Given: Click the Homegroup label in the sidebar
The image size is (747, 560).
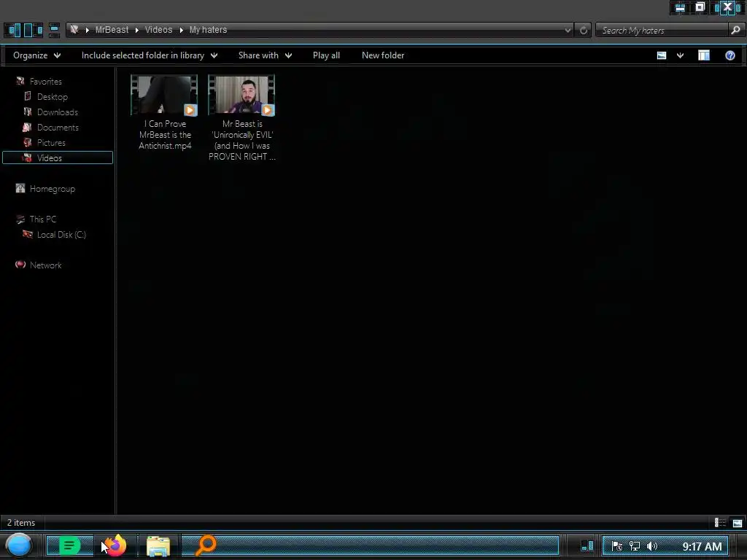Looking at the screenshot, I should pyautogui.click(x=53, y=189).
